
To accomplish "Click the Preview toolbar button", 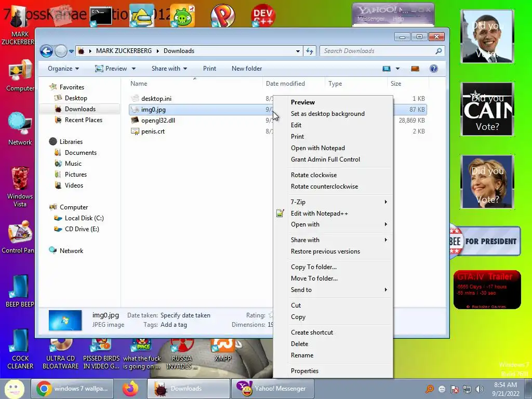I will (111, 69).
